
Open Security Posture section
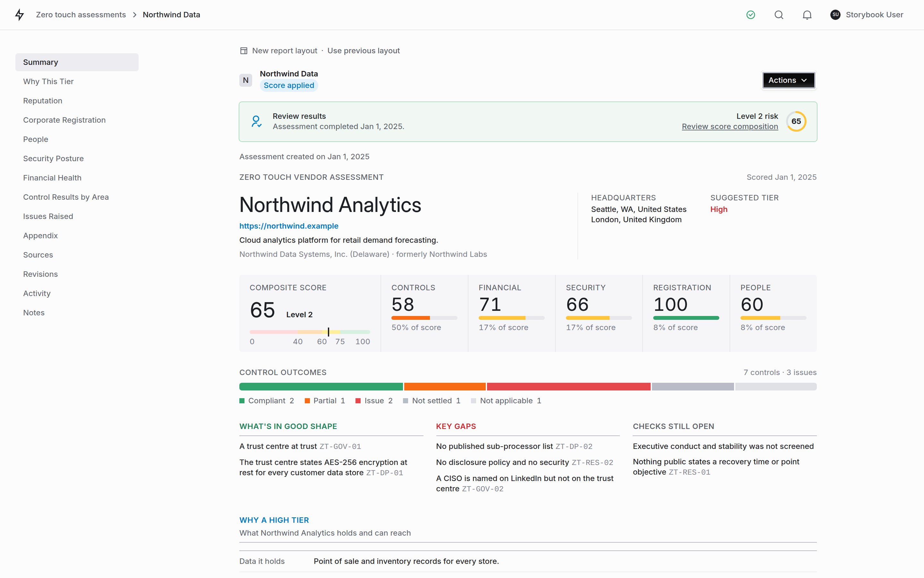(x=77, y=159)
